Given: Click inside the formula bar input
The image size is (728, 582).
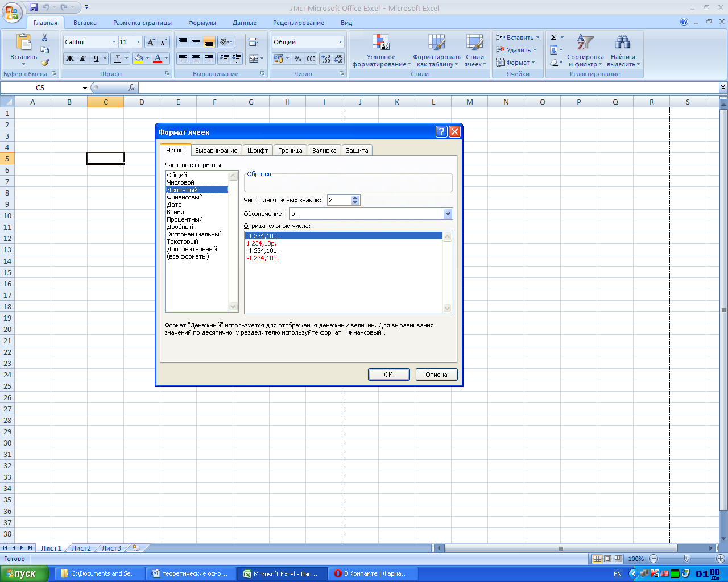Looking at the screenshot, I should point(428,88).
